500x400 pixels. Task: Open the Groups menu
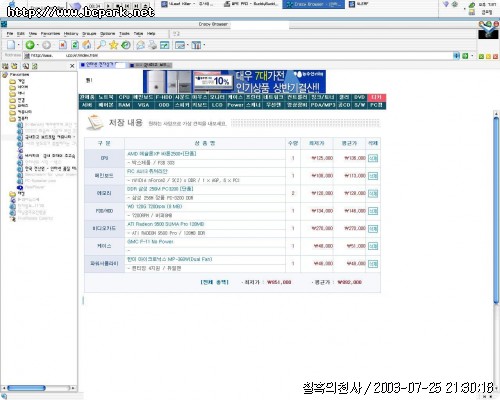coord(89,34)
